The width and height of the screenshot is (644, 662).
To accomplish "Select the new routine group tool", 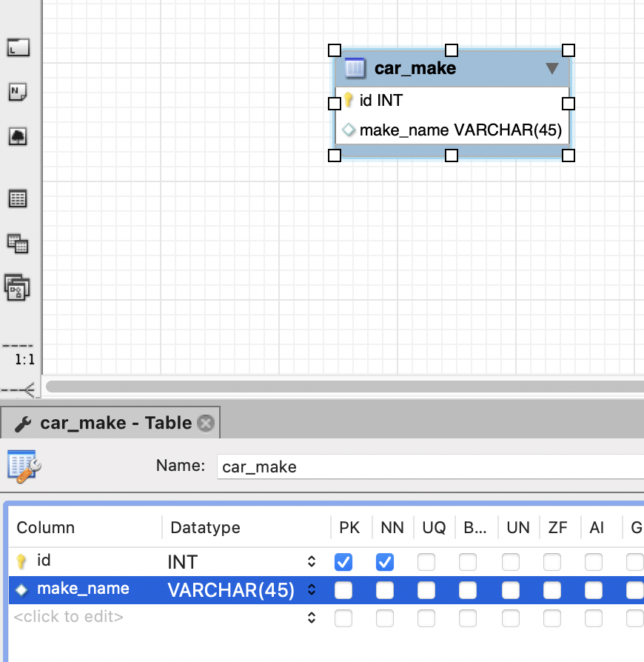I will (x=17, y=287).
